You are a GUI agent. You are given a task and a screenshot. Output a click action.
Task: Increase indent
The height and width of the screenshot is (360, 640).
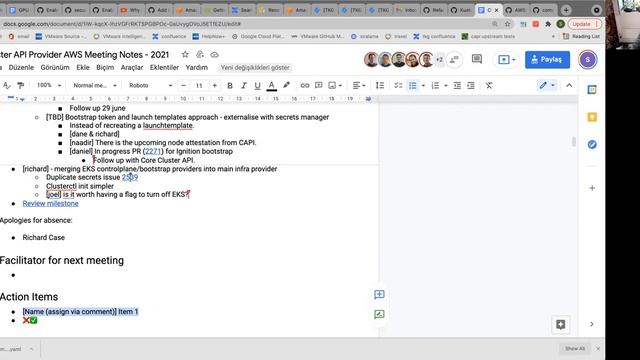(471, 85)
